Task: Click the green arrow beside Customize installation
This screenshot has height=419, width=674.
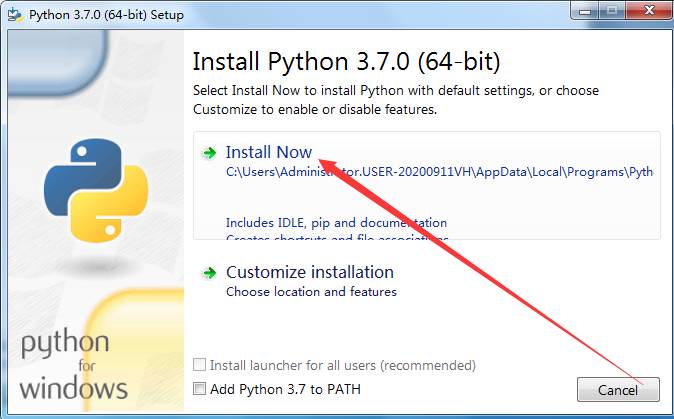Action: coord(209,272)
